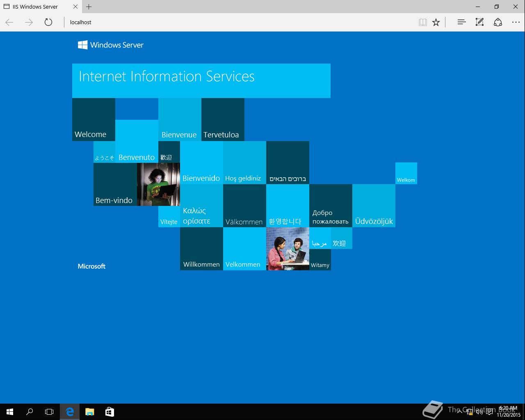Go back to the previous page
The width and height of the screenshot is (525, 420).
point(9,22)
